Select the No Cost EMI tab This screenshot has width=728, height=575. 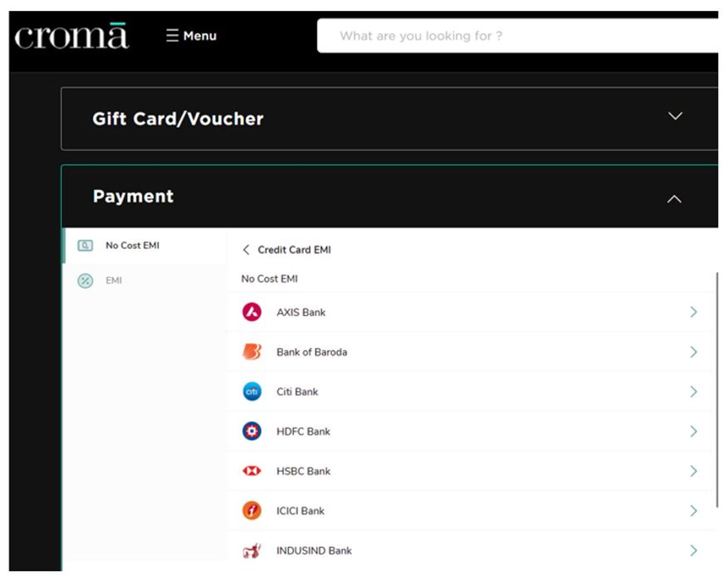[x=132, y=246]
